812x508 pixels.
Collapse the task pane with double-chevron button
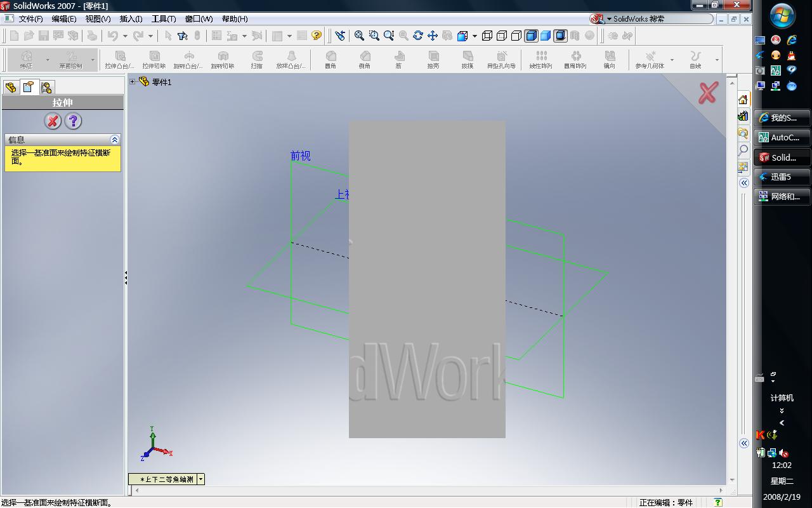click(x=744, y=183)
